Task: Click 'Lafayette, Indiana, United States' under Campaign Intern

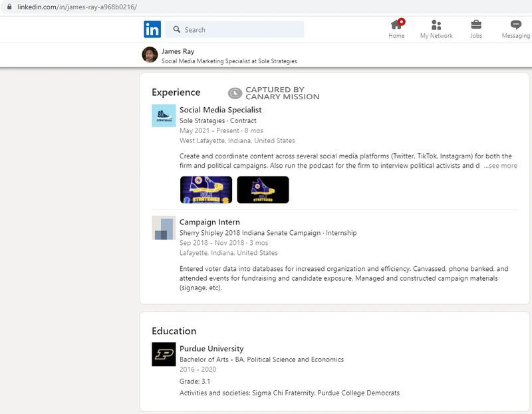Action: 228,253
